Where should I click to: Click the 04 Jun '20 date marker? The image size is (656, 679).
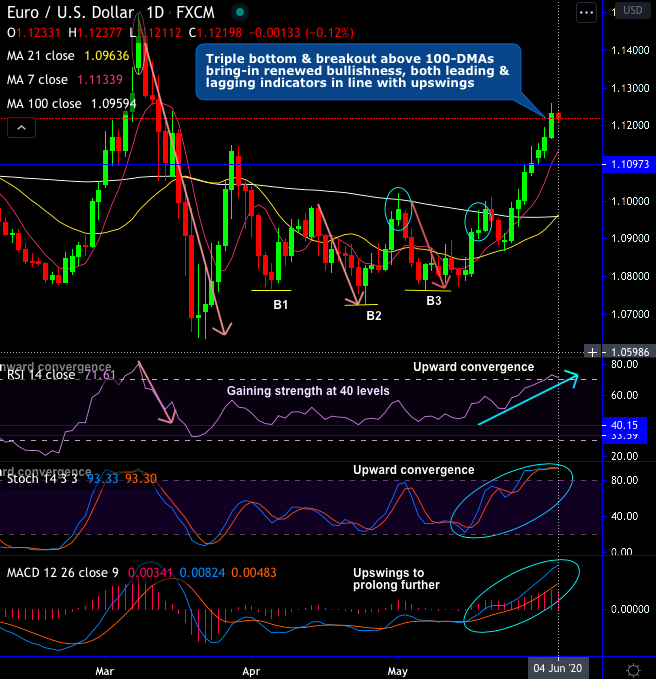point(558,668)
